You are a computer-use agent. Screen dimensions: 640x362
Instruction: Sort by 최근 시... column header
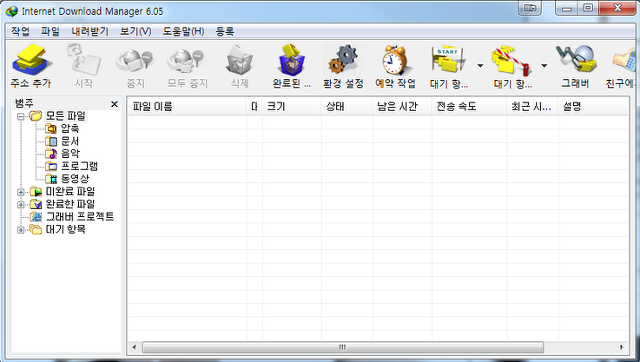point(532,107)
